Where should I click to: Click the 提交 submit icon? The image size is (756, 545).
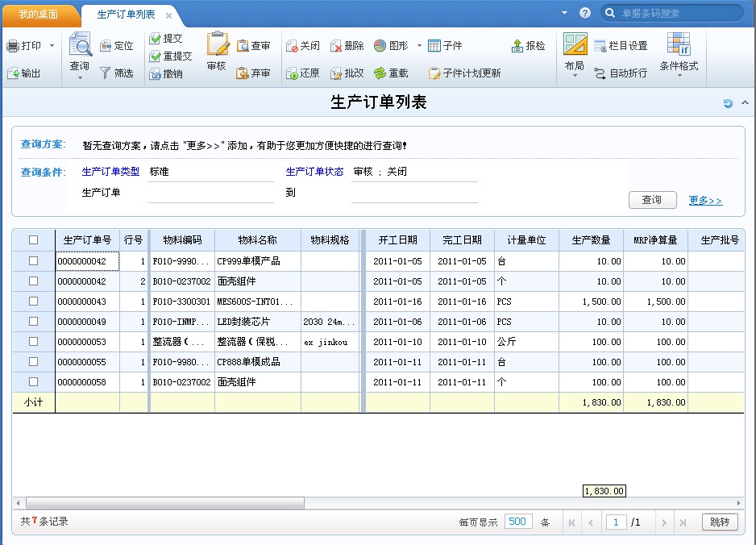click(155, 39)
